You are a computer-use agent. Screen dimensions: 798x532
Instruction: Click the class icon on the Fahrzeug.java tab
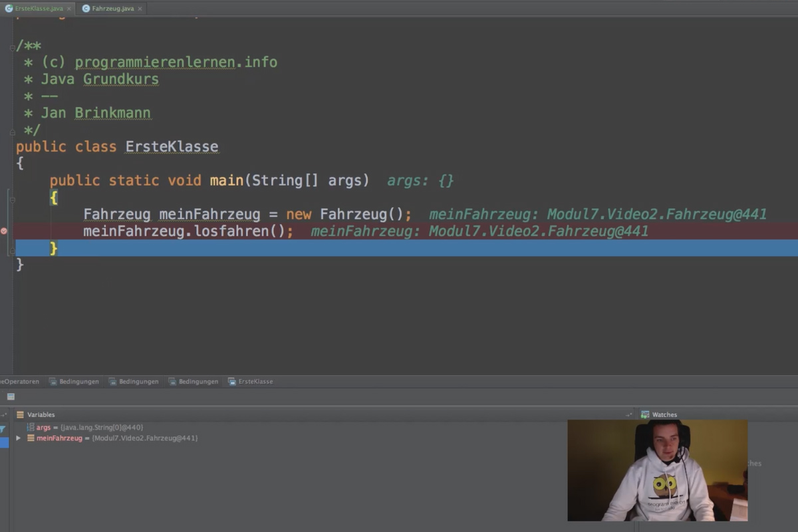[86, 9]
